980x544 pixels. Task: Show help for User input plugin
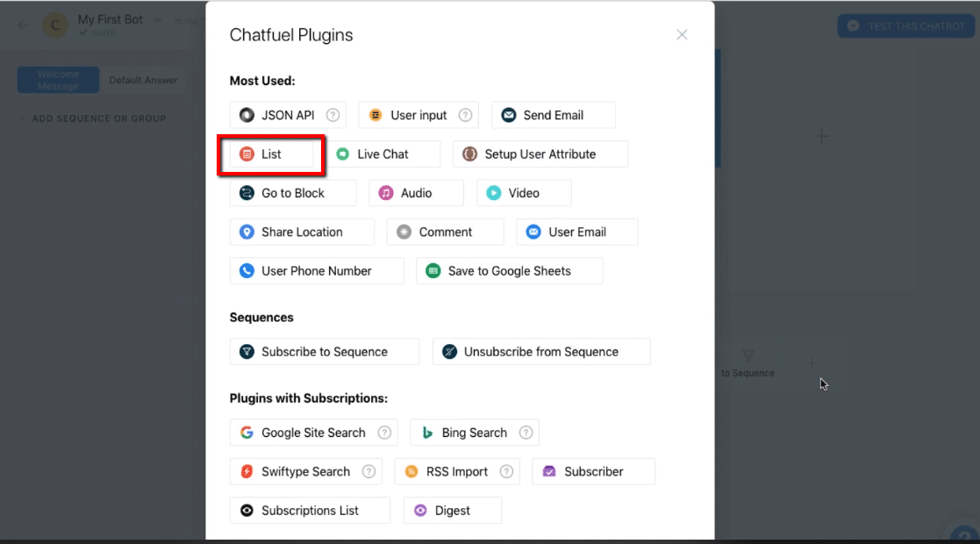click(465, 115)
